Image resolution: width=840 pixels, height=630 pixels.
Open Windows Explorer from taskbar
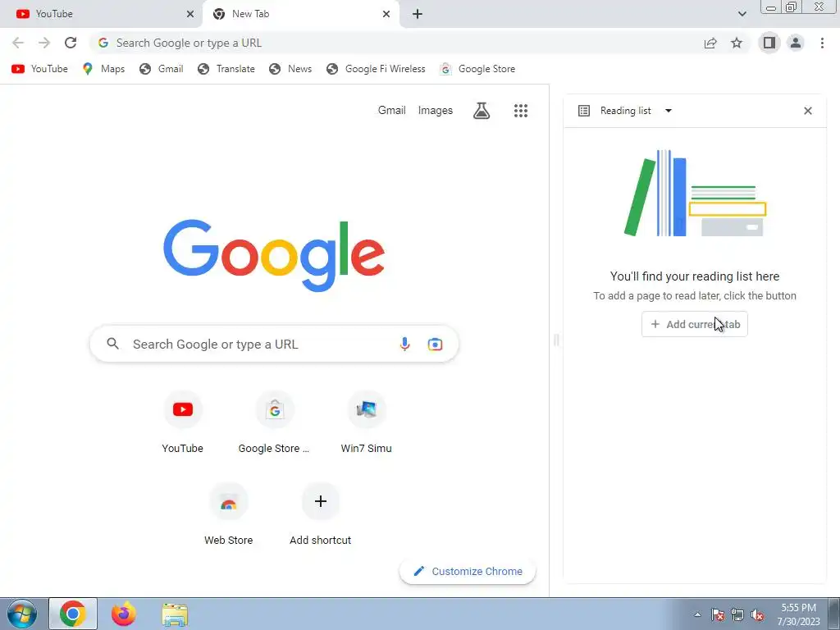pyautogui.click(x=175, y=614)
